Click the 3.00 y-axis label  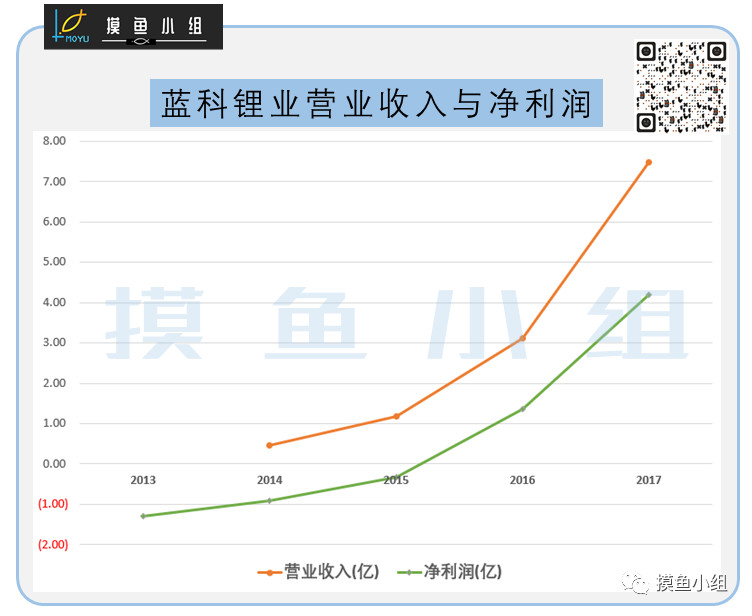coord(54,343)
